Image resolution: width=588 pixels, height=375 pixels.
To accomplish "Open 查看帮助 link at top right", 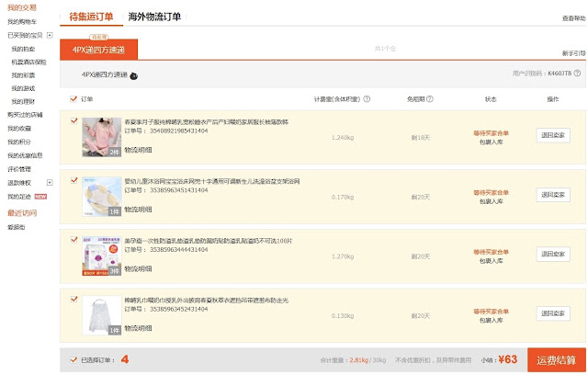I will (573, 18).
